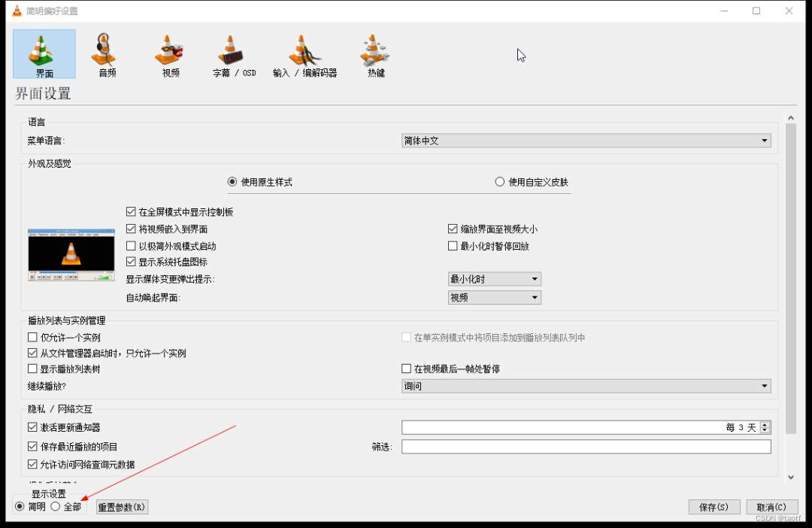Check 在视频最后一帧处暂停
The width and height of the screenshot is (812, 528).
click(406, 368)
